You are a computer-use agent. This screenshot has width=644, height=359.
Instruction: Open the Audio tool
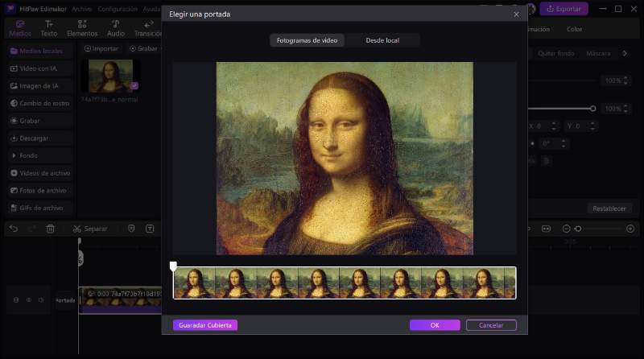116,28
